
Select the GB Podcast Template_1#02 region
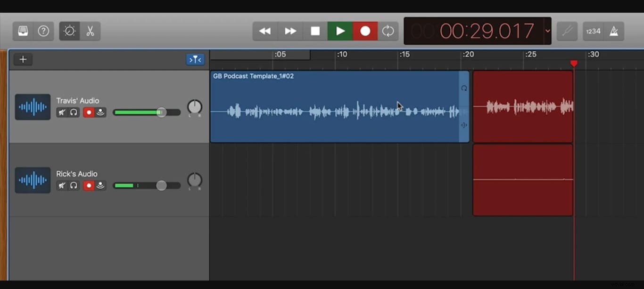click(x=337, y=106)
